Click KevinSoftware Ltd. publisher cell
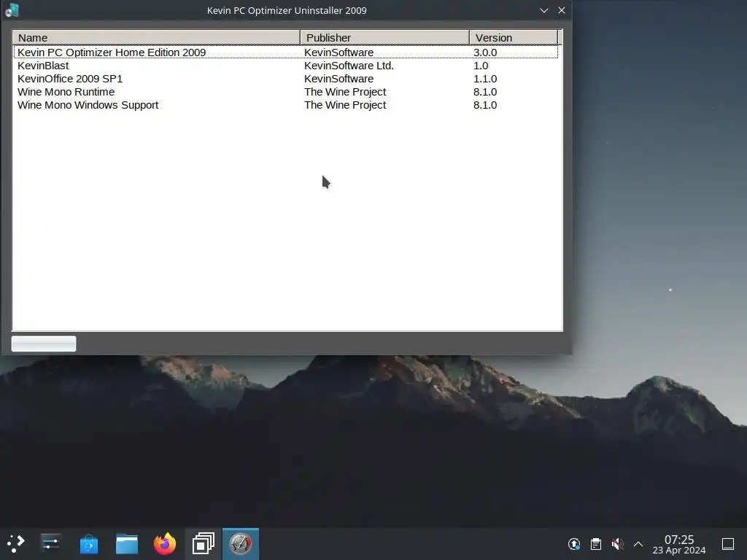Viewport: 747px width, 560px height. [349, 66]
